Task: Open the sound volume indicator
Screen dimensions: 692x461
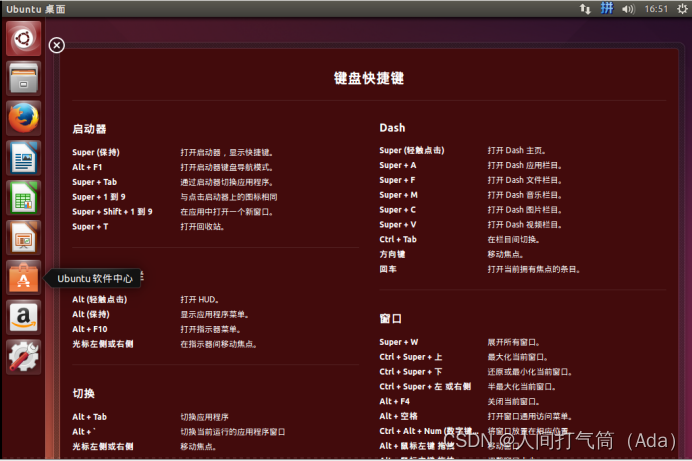Action: tap(628, 9)
